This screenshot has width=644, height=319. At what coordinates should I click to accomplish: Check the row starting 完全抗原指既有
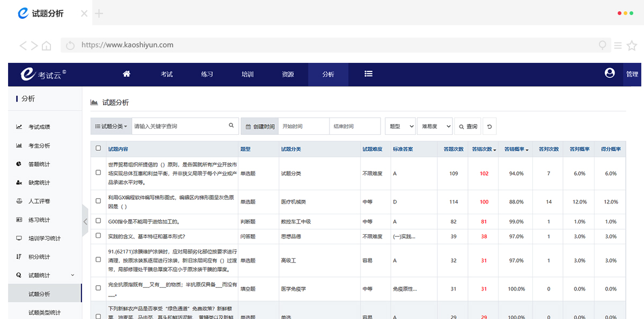[98, 288]
